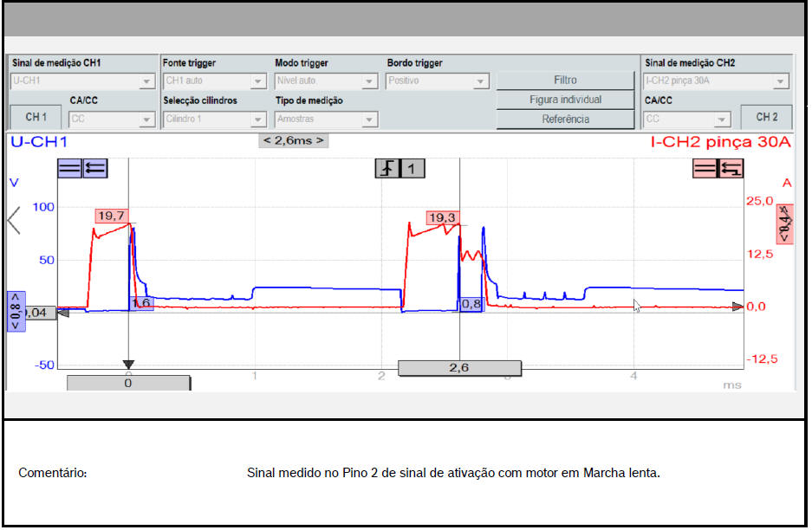This screenshot has width=812, height=530.
Task: Open the Sinal de medição CH1 dropdown
Action: pyautogui.click(x=82, y=81)
